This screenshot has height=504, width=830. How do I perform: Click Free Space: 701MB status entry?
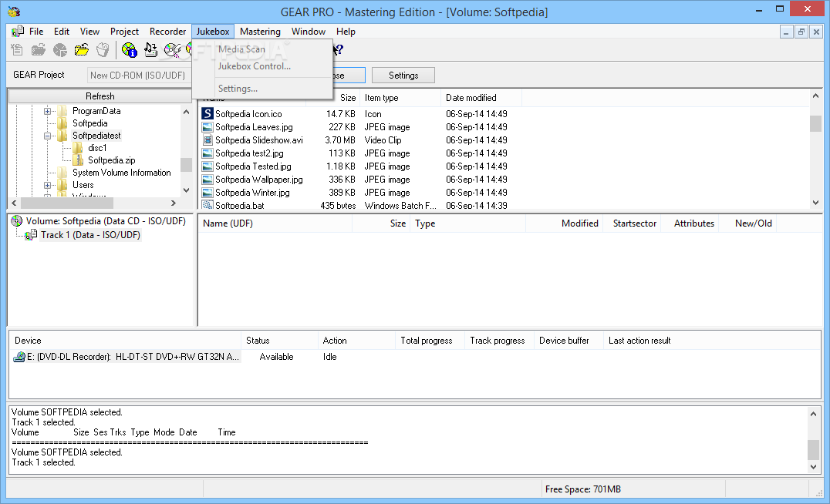point(583,489)
